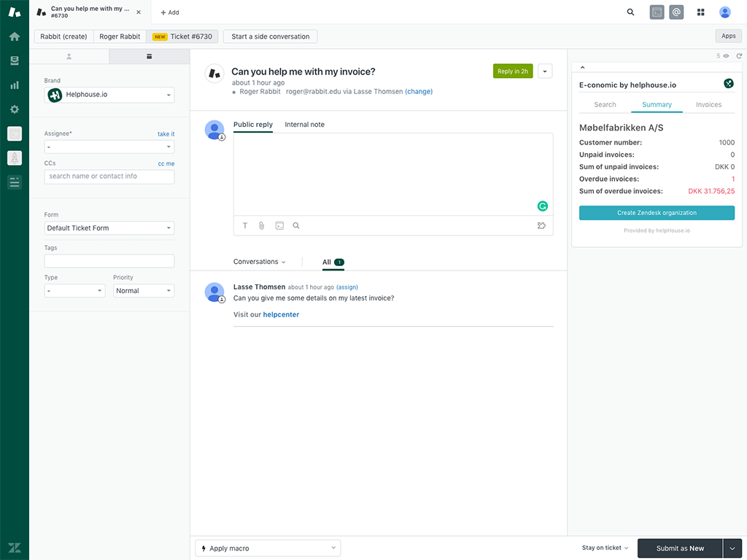The width and height of the screenshot is (747, 560).
Task: Open the Brand dropdown Helphouse.io
Action: tap(109, 95)
